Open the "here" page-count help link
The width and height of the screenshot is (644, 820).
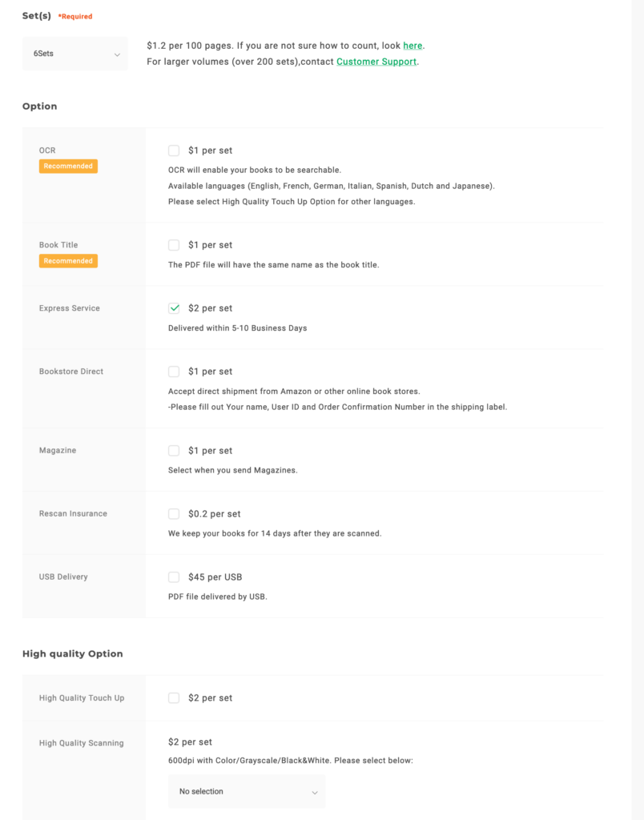tap(413, 46)
